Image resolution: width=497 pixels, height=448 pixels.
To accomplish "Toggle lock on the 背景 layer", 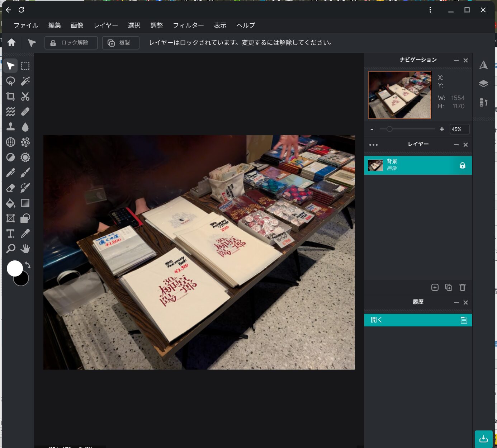I will (x=462, y=165).
